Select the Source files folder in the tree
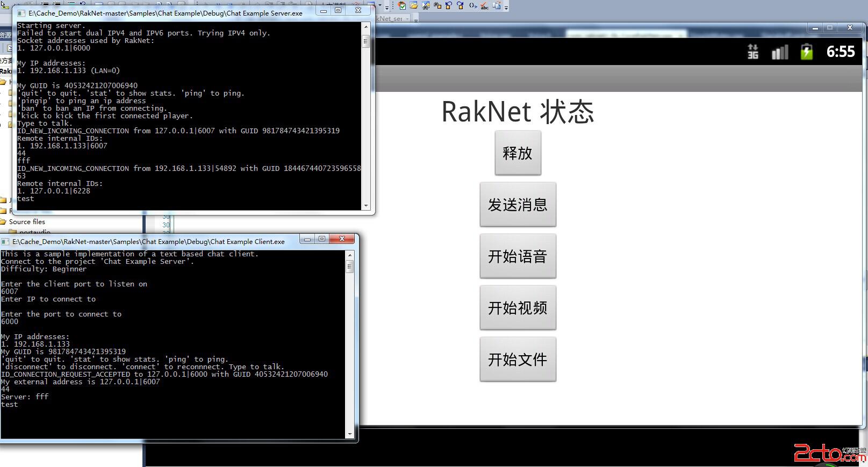Screen dimensions: 868x467 click(27, 221)
